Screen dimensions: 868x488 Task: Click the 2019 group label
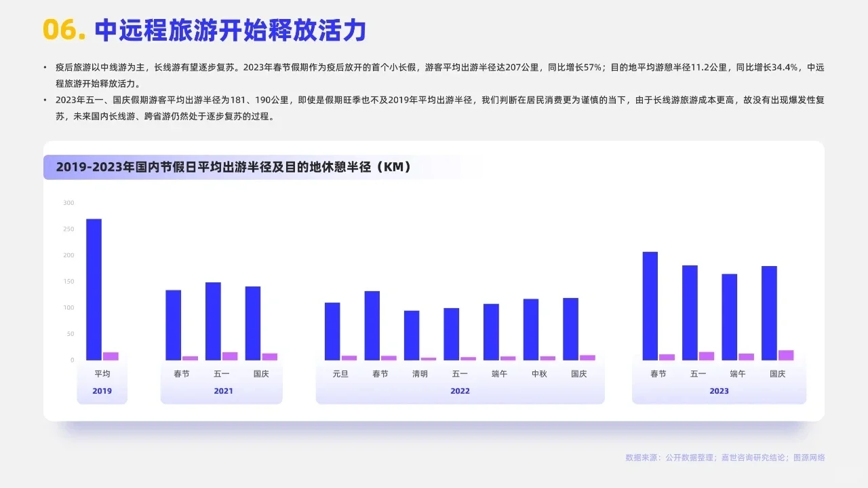102,390
